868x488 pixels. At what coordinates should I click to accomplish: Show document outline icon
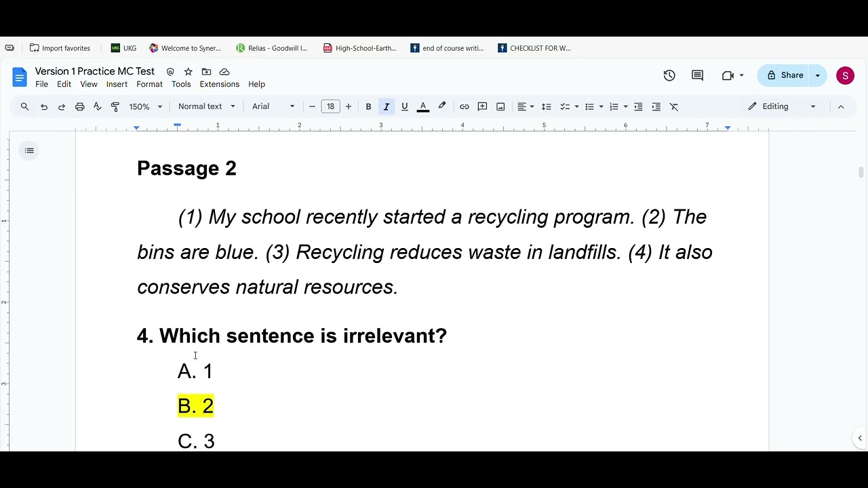point(29,150)
